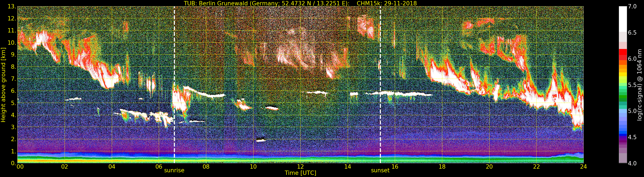644x177 pixels.
Task: Click the time axis tick '16'
Action: click(395, 167)
